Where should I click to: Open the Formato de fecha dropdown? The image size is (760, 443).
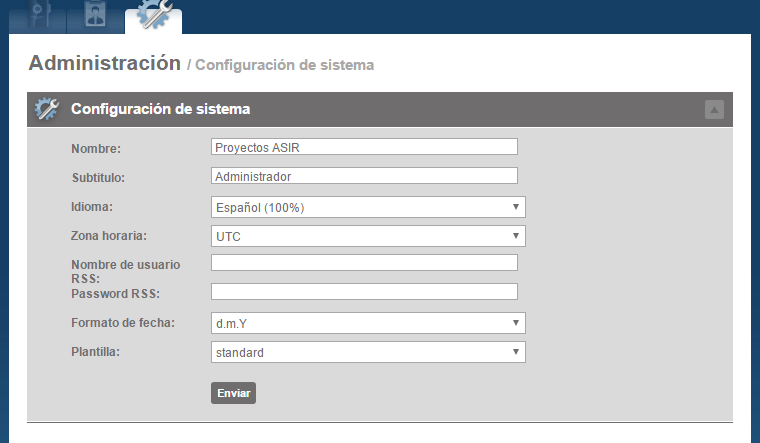click(x=368, y=323)
